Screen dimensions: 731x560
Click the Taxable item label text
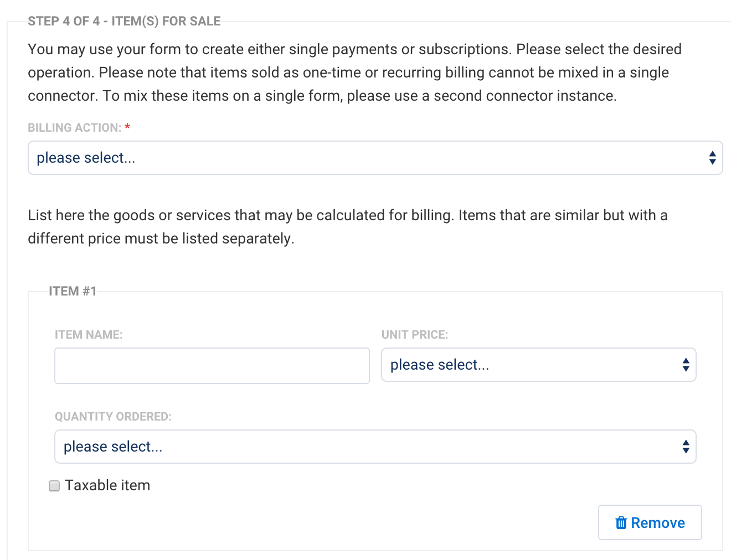(x=107, y=485)
